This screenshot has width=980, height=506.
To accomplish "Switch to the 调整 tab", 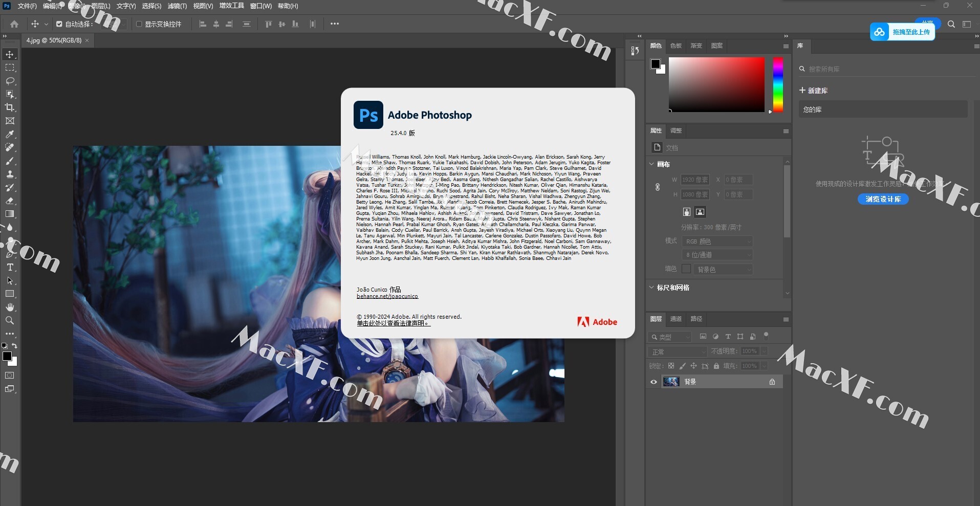I will [676, 130].
